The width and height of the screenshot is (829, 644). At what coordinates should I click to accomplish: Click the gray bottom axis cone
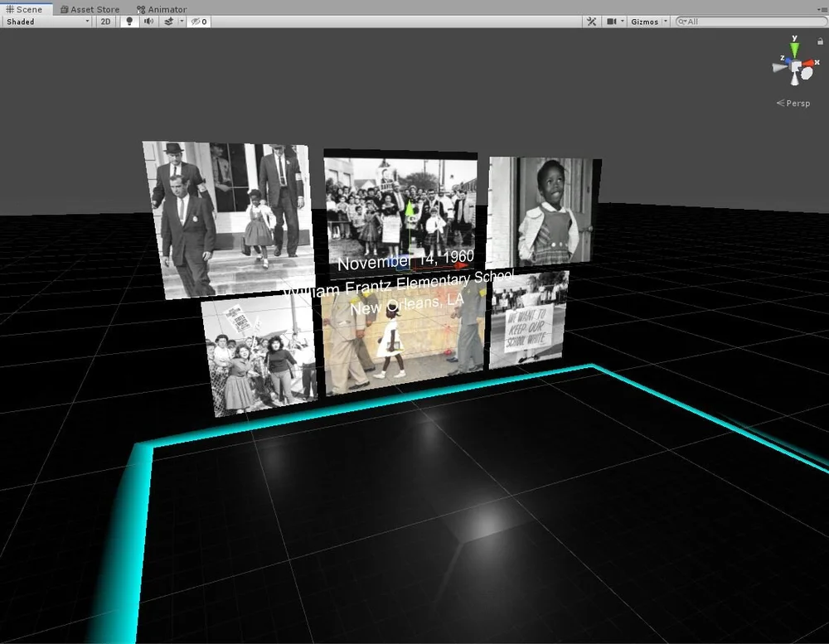point(795,80)
